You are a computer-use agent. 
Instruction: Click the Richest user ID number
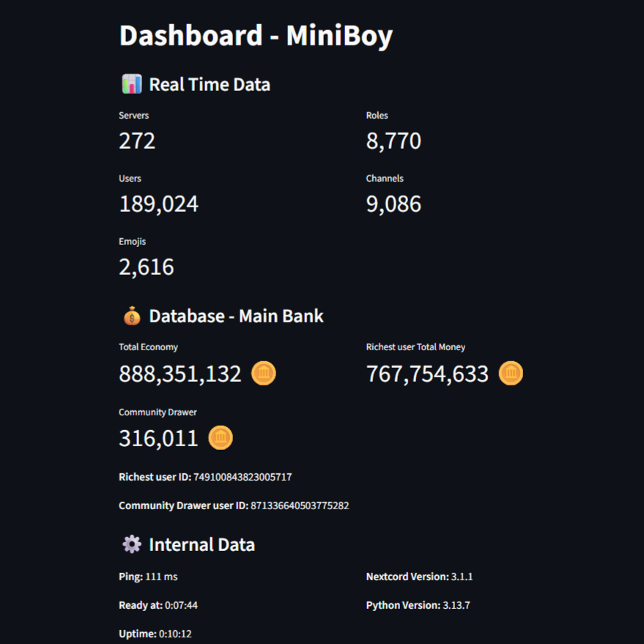click(243, 477)
